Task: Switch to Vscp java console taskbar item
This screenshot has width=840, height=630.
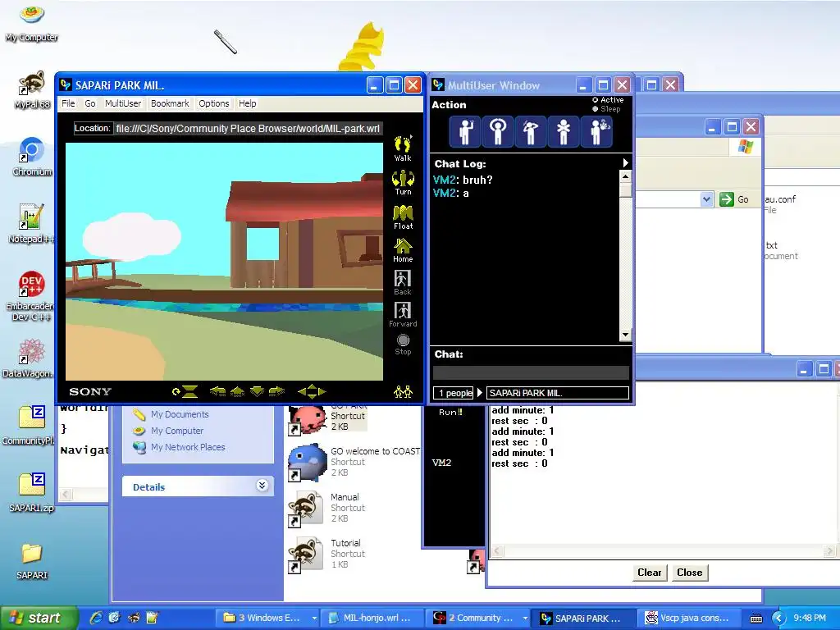Action: (x=688, y=619)
